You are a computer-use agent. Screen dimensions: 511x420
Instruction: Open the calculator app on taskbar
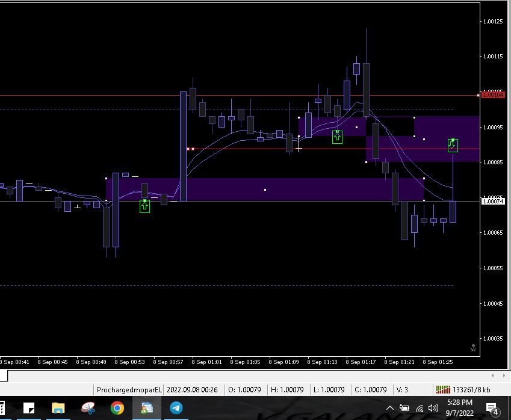click(x=2, y=408)
